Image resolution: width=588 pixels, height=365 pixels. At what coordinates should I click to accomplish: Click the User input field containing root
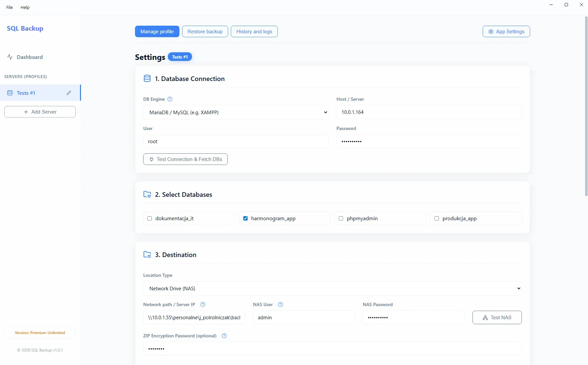click(236, 142)
